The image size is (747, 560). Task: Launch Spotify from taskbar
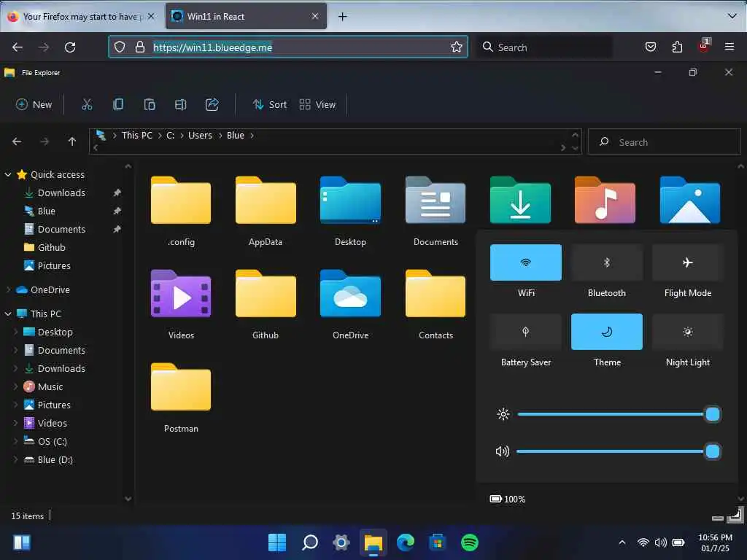tap(470, 542)
